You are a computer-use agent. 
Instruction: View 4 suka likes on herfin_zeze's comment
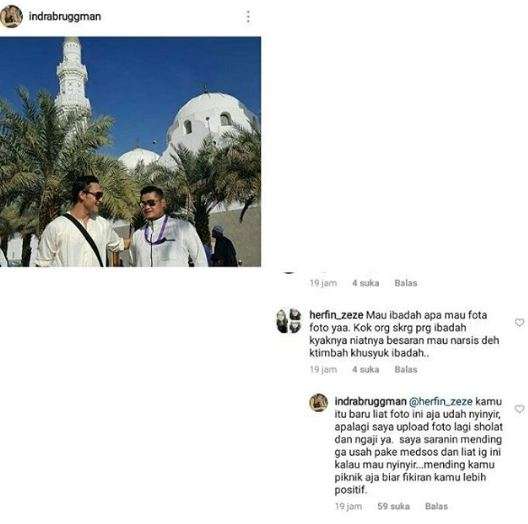[365, 369]
